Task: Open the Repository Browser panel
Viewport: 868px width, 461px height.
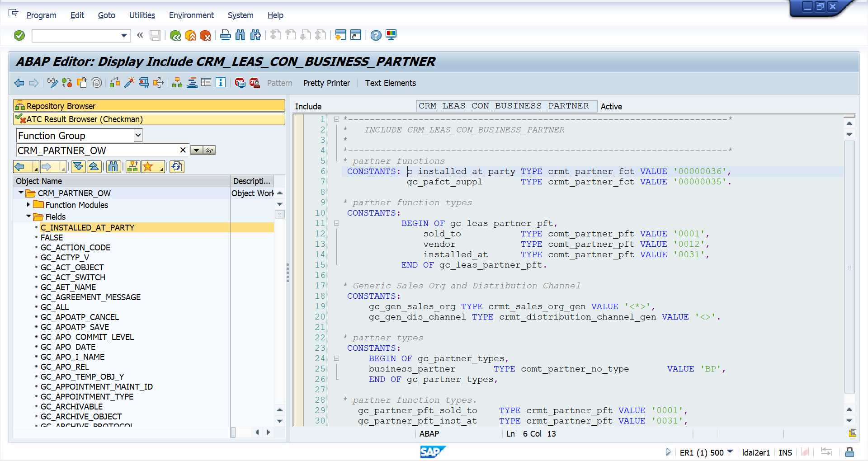Action: click(149, 106)
